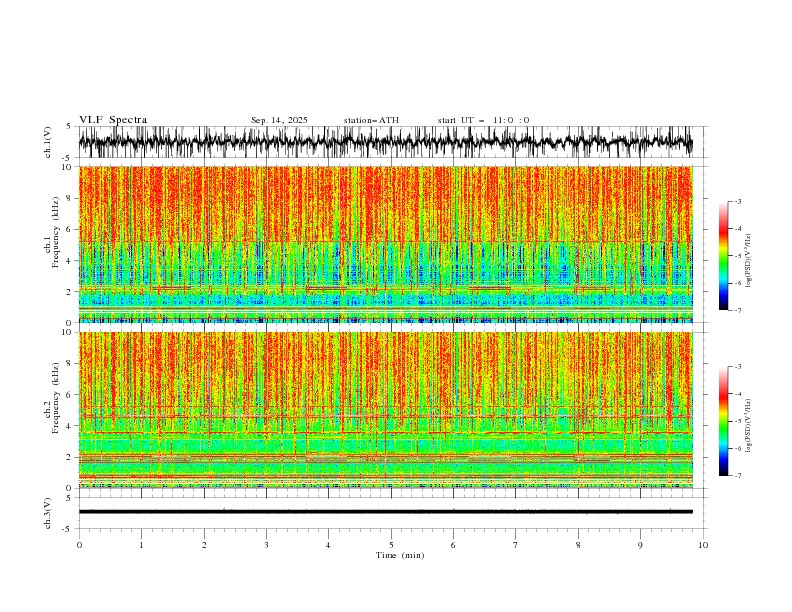Click tick label "5" on time axis
This screenshot has height=612, width=792.
pos(391,545)
